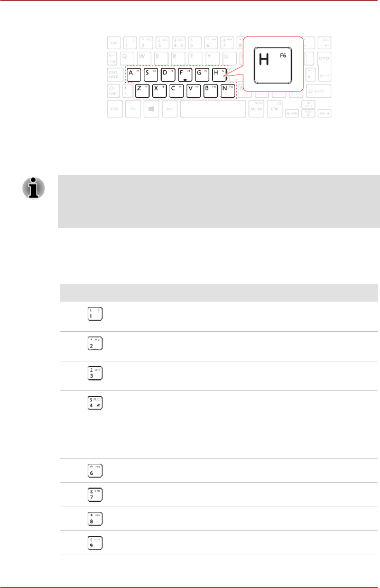
Task: Click the enlarged H F6 key callout
Action: [x=273, y=66]
